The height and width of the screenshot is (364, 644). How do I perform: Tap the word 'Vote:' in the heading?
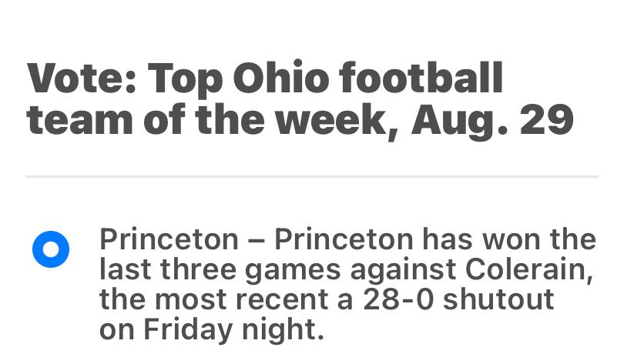click(82, 78)
